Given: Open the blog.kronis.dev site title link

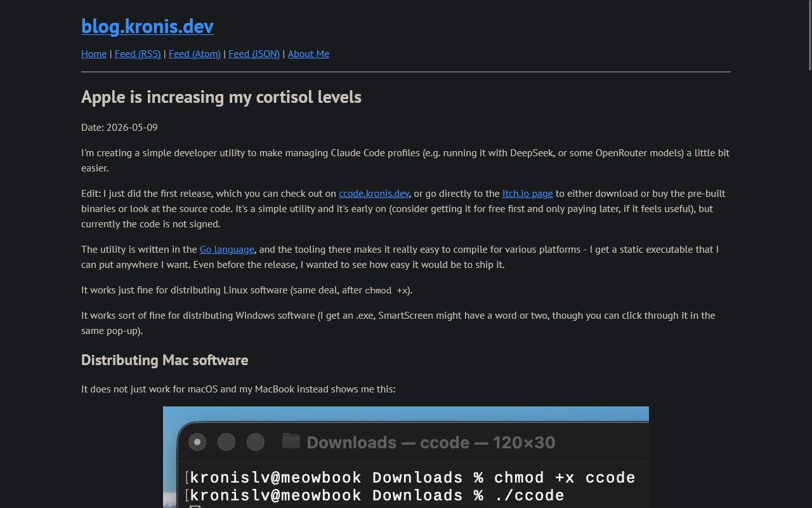Looking at the screenshot, I should [x=147, y=26].
